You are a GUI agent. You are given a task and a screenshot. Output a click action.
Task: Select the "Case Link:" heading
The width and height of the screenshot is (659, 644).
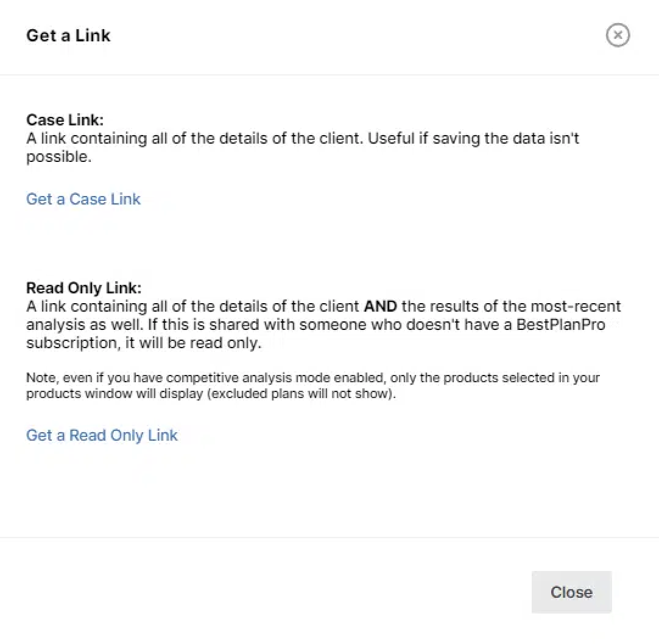pyautogui.click(x=65, y=120)
